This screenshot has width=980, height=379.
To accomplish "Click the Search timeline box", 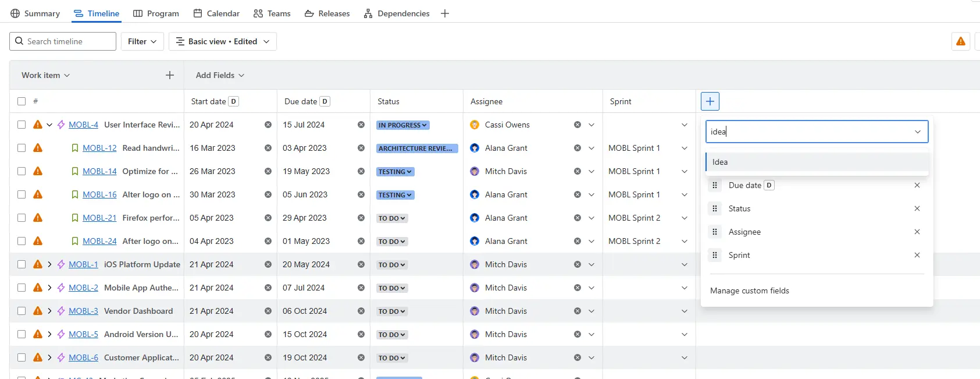I will (x=63, y=41).
